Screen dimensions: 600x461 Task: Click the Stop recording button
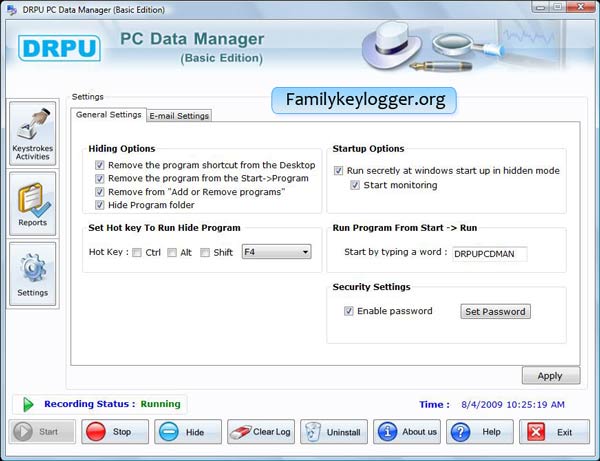pos(115,432)
